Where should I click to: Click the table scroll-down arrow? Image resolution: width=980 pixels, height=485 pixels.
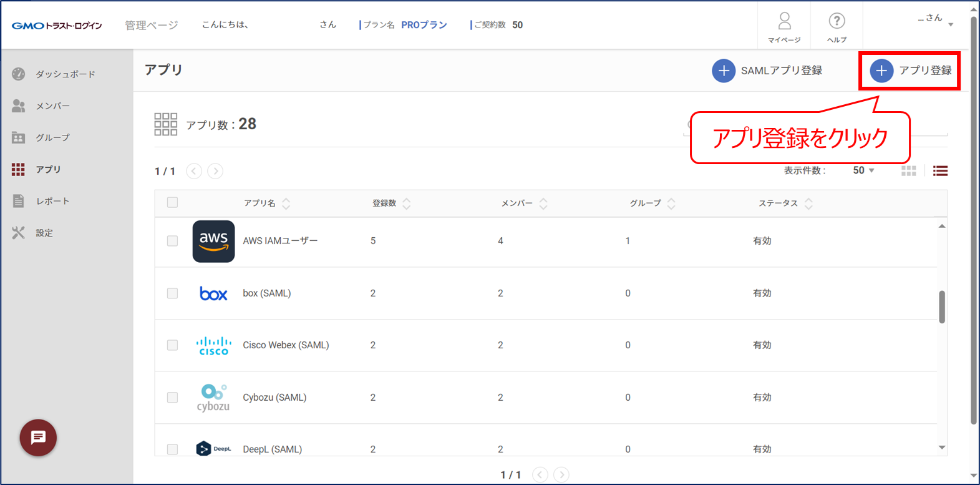tap(942, 447)
